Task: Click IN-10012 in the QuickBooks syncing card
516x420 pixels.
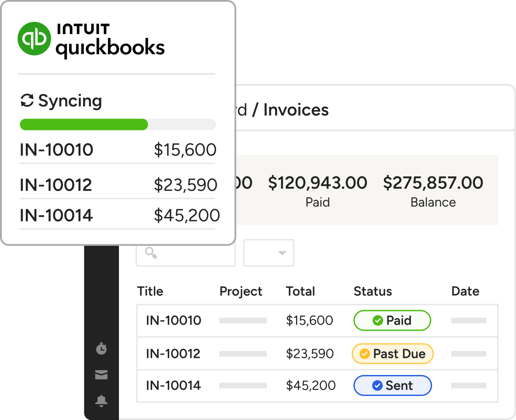Action: click(56, 185)
